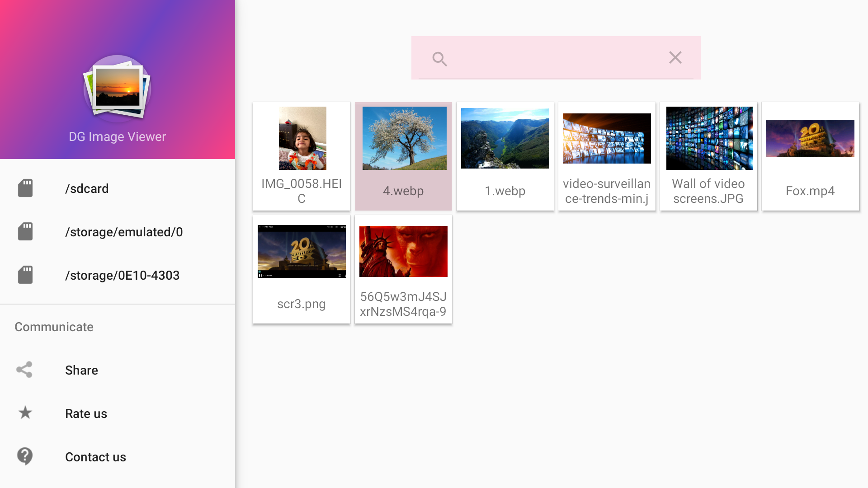Click the /storage/emulated/0 card icon
The height and width of the screenshot is (488, 868).
click(25, 231)
